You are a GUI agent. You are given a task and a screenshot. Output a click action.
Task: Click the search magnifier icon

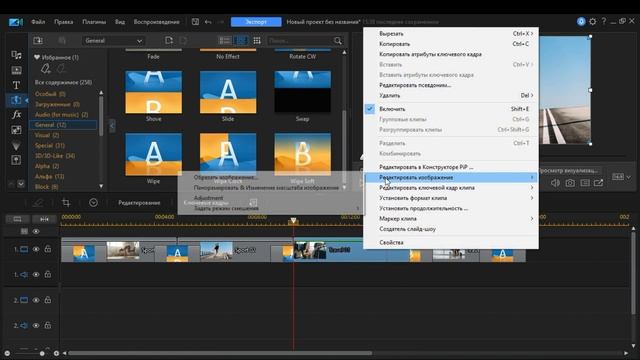coord(338,41)
